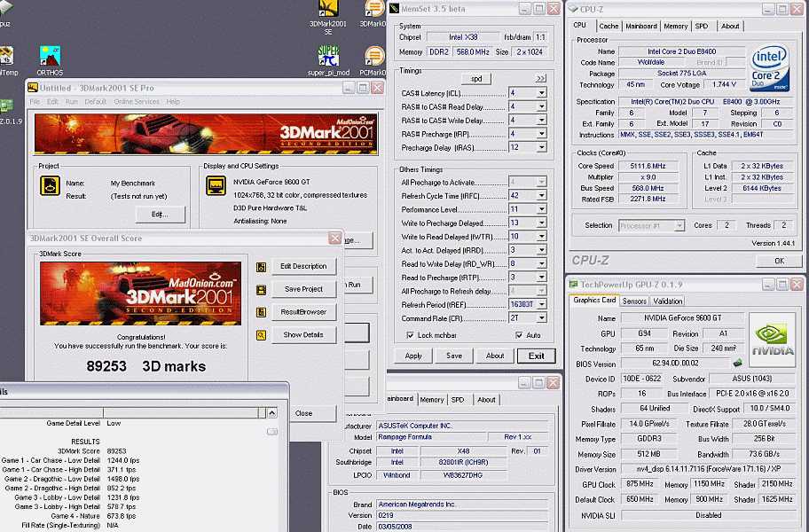The image size is (809, 532).
Task: Switch to the Memory tab in top CPU-Z
Action: click(675, 26)
